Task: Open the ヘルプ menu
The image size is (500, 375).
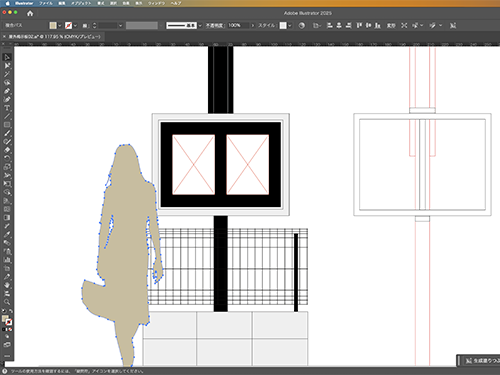Action: tap(176, 3)
